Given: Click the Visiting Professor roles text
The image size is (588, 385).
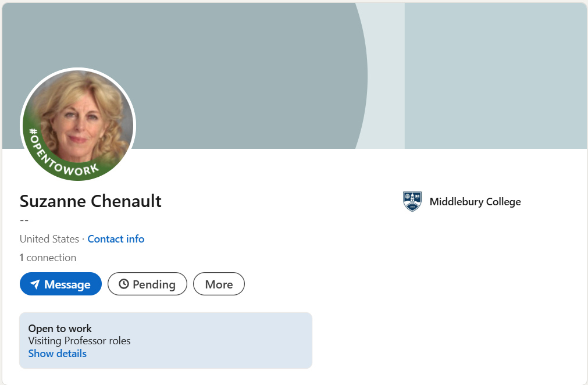Looking at the screenshot, I should [x=79, y=341].
